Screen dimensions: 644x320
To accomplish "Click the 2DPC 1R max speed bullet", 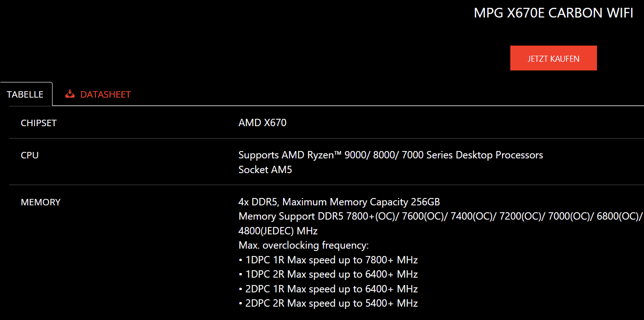I will (x=328, y=289).
